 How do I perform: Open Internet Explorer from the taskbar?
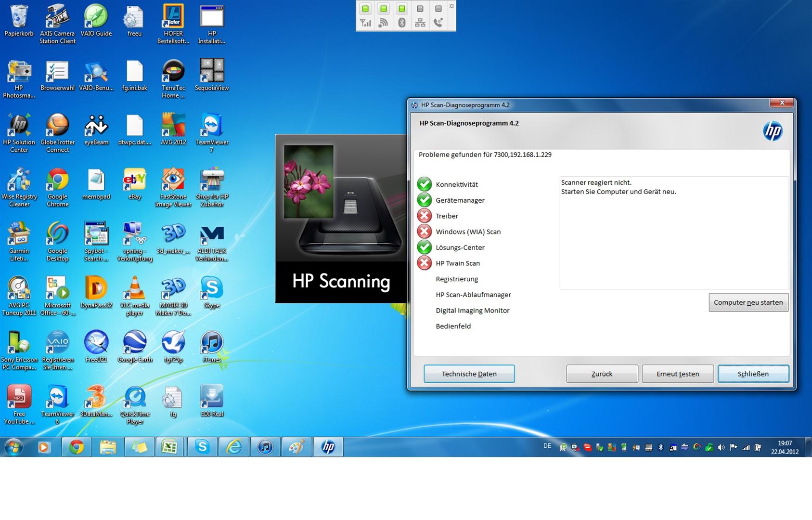coord(234,447)
